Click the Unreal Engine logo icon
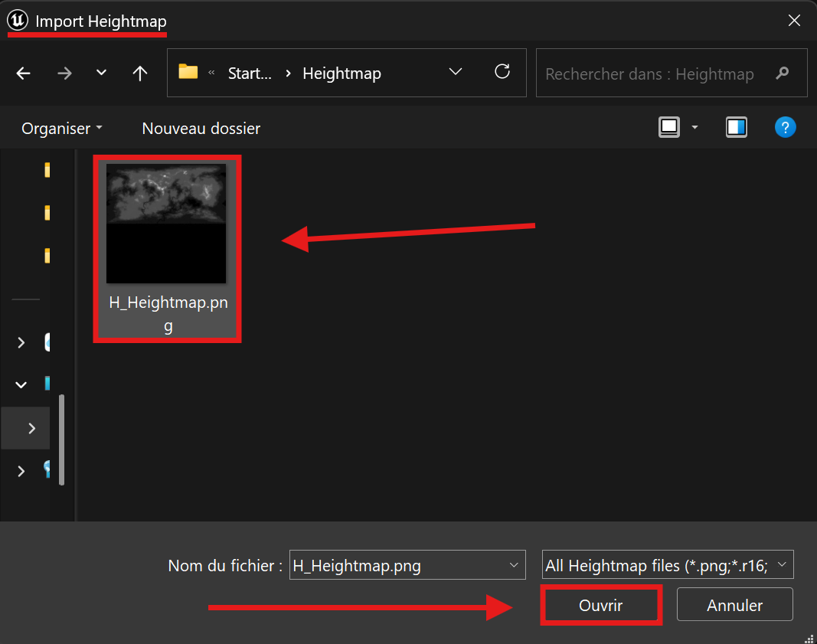Screen dimensions: 817x644 coord(17,21)
